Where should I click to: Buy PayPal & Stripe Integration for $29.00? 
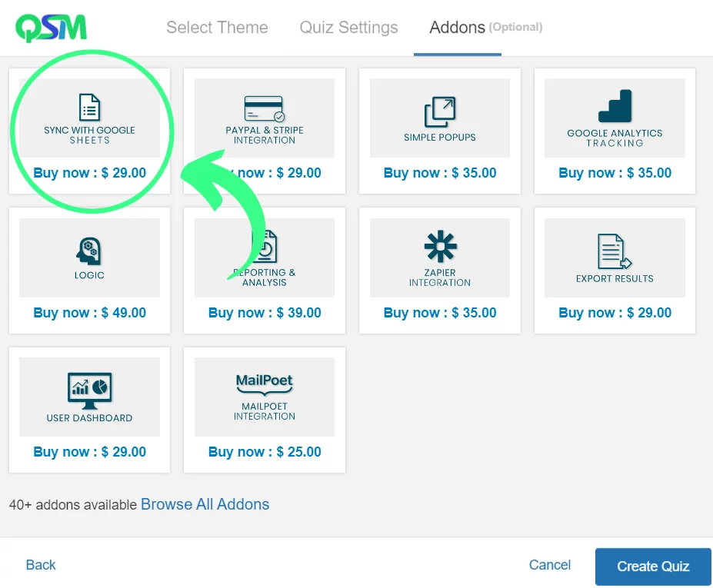(265, 173)
